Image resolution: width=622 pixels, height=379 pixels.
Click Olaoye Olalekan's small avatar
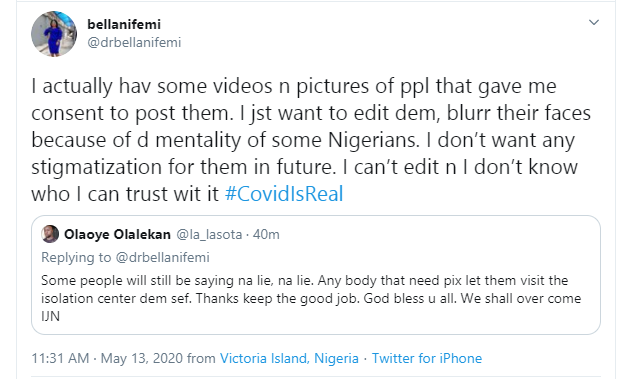tap(50, 234)
